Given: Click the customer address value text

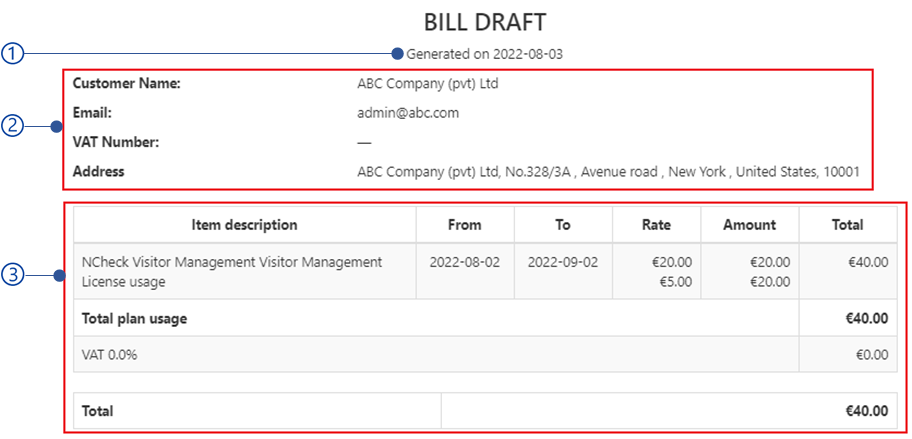Looking at the screenshot, I should pos(608,172).
